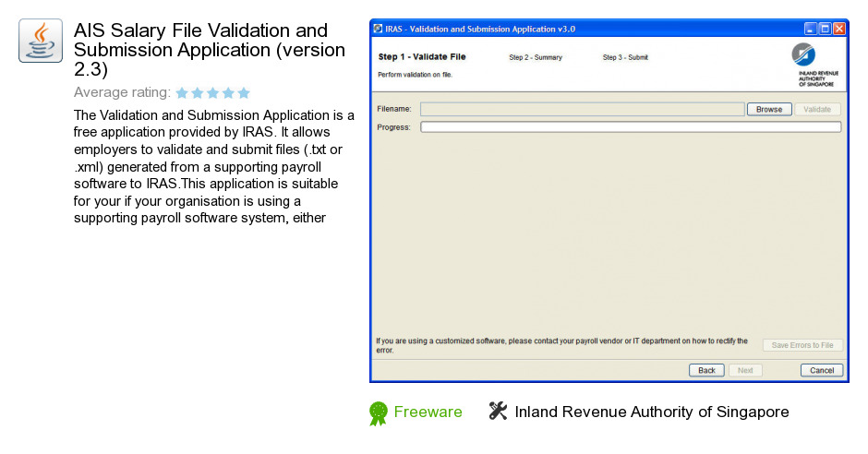Click the application screenshot thumbnail
868x454 pixels.
[x=609, y=201]
